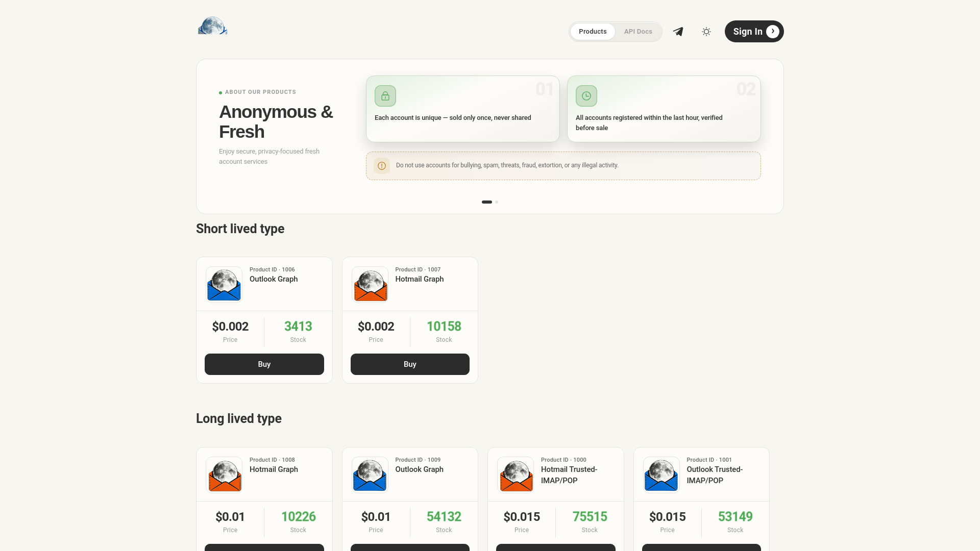
Task: Click the lock icon on card 01
Action: pos(385,96)
